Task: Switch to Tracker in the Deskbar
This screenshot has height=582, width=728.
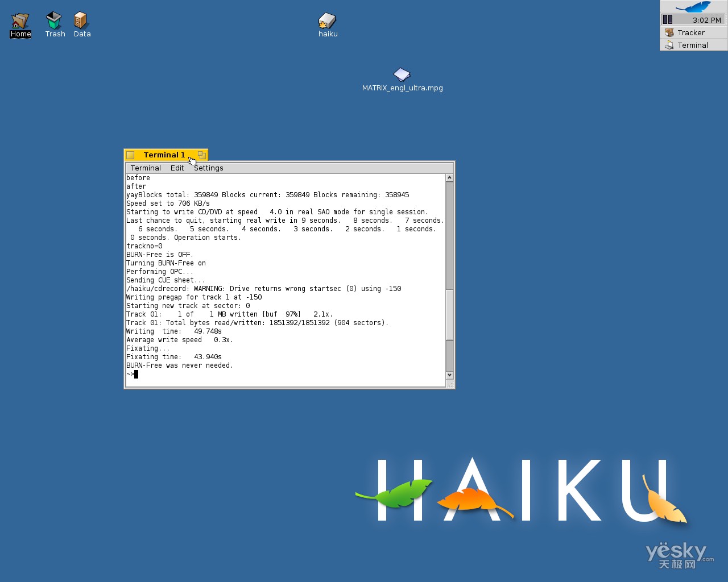Action: pos(694,32)
